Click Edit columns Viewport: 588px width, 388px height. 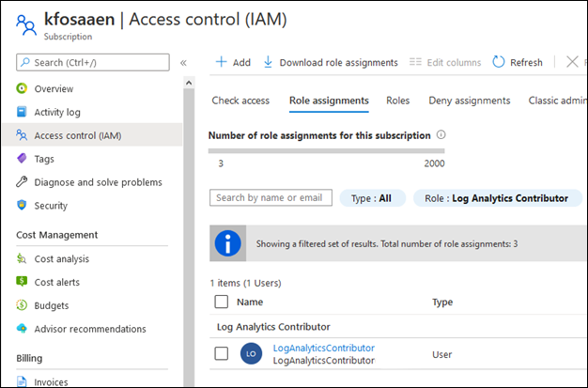[445, 62]
